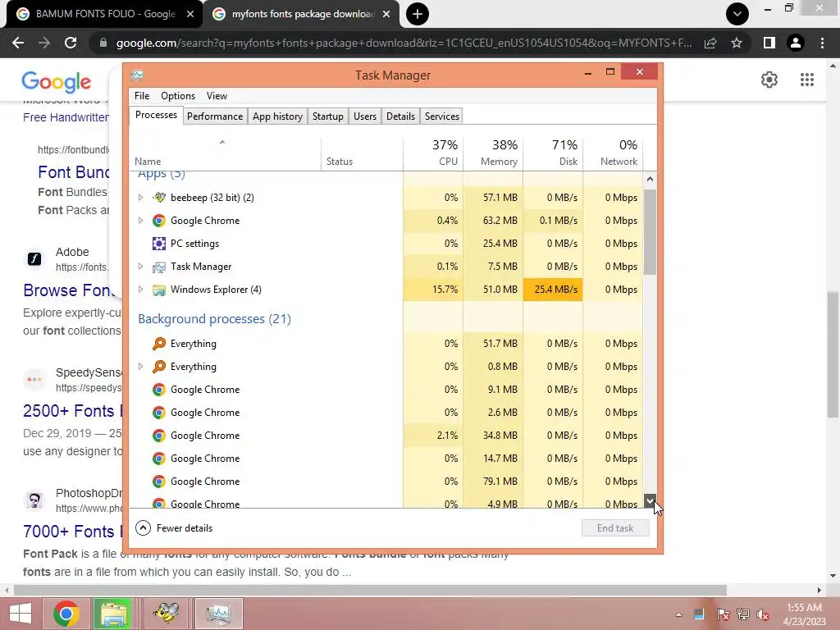Image resolution: width=840 pixels, height=630 pixels.
Task: Expand Windows Explorer (4) group
Action: click(x=140, y=290)
